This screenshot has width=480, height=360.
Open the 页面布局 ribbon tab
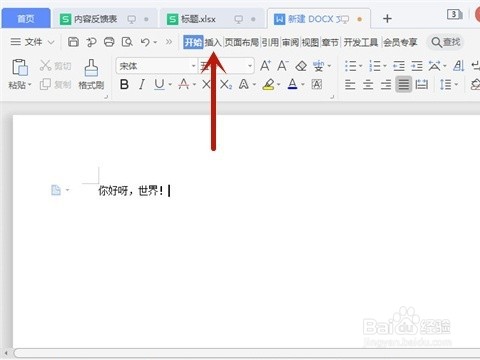(242, 42)
